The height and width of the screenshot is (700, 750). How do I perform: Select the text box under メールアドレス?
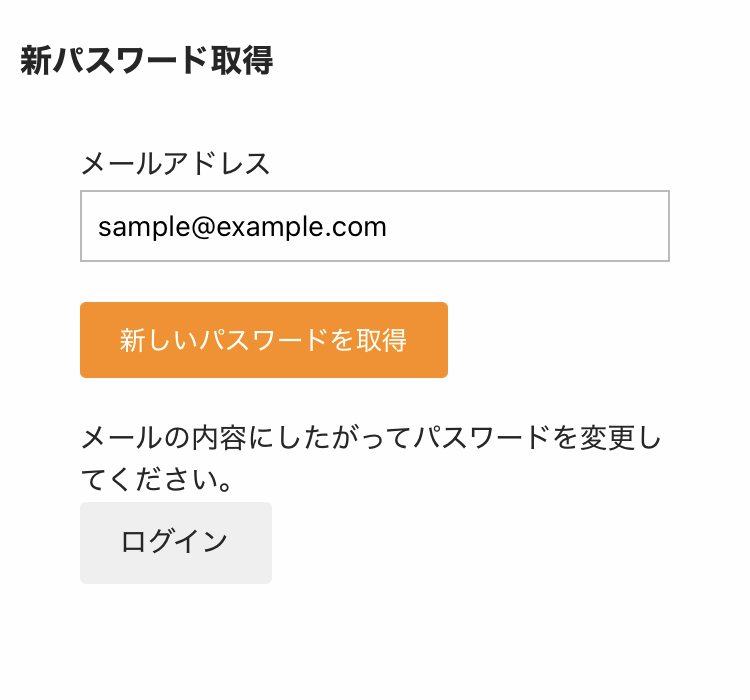pyautogui.click(x=374, y=226)
